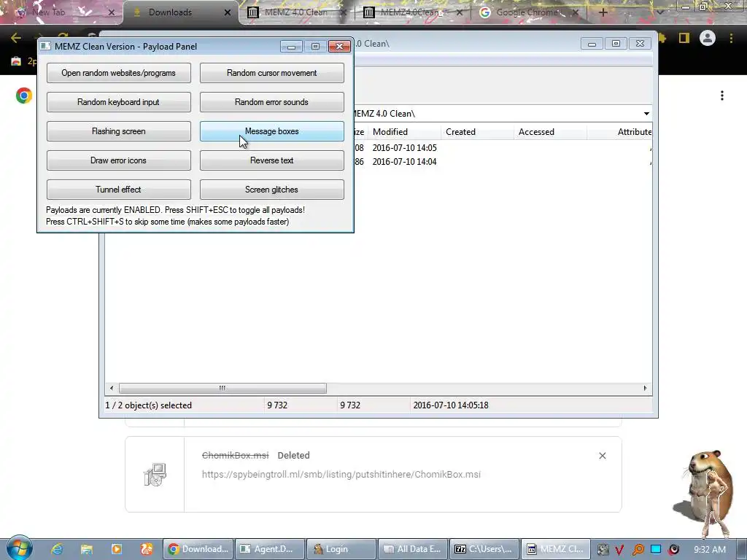Viewport: 747px width, 560px height.
Task: Click the MEMZ Payload Panel title icon
Action: [x=45, y=46]
